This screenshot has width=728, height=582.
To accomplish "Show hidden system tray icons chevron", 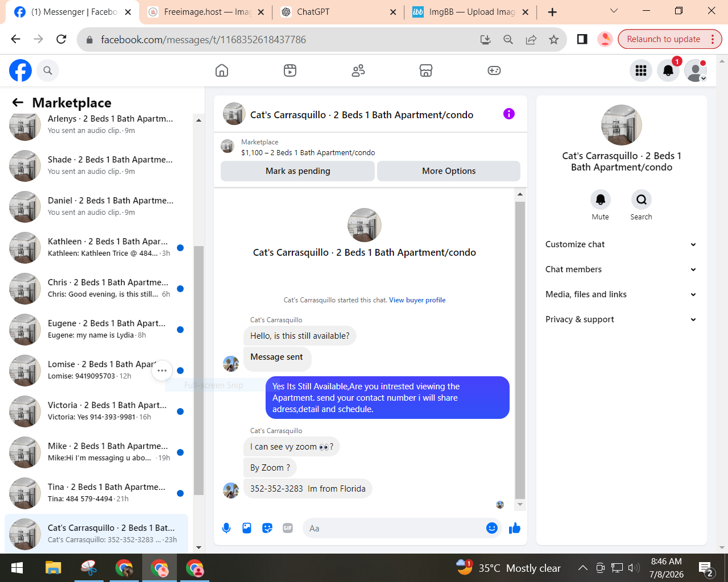I will pos(582,568).
